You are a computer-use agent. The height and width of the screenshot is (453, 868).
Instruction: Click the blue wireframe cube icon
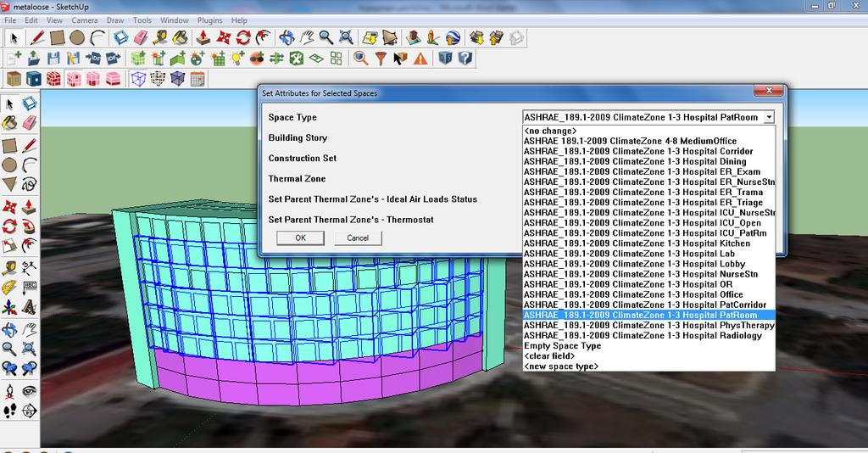pyautogui.click(x=138, y=79)
